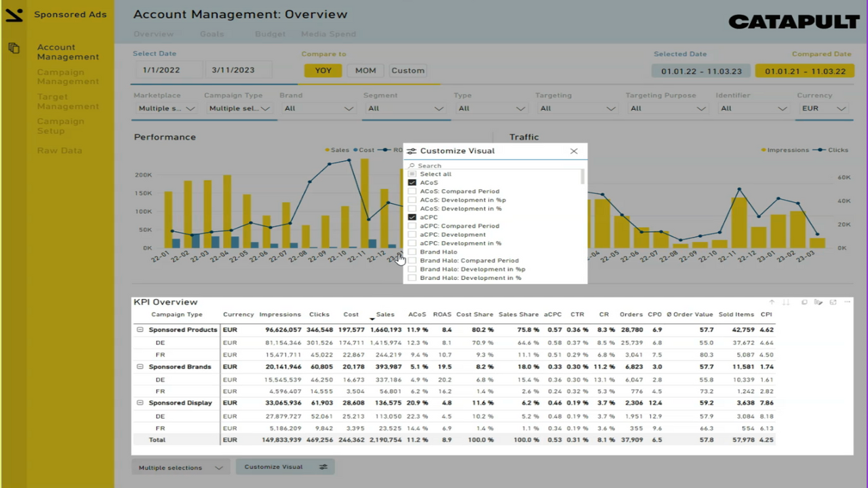Click the Customize Visual list scrollbar
The width and height of the screenshot is (868, 488).
(583, 177)
